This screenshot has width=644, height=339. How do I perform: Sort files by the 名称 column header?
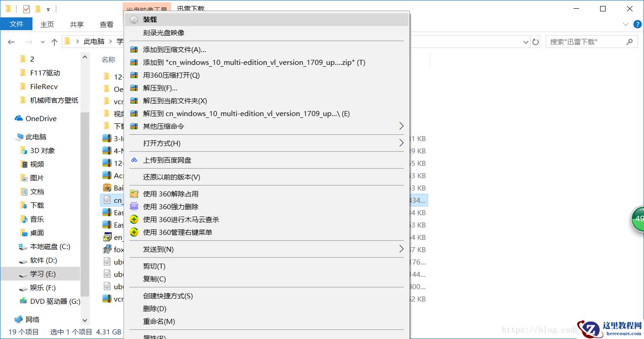pyautogui.click(x=108, y=59)
